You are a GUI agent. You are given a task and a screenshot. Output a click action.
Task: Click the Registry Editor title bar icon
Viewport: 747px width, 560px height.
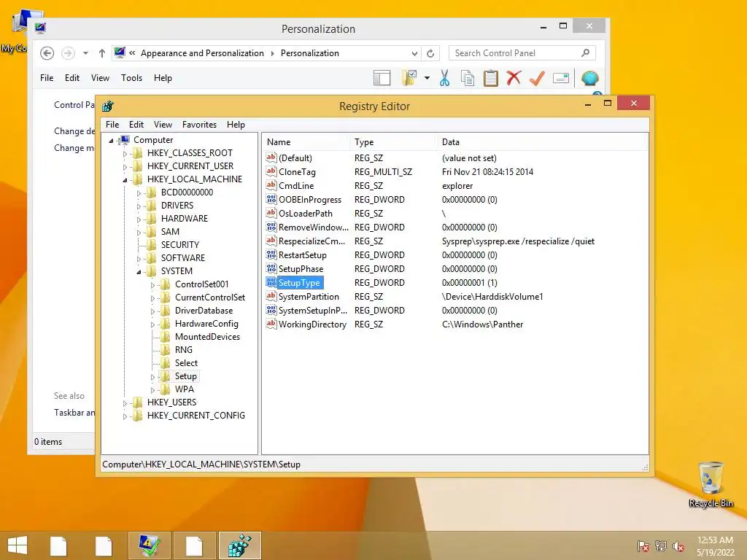click(108, 106)
